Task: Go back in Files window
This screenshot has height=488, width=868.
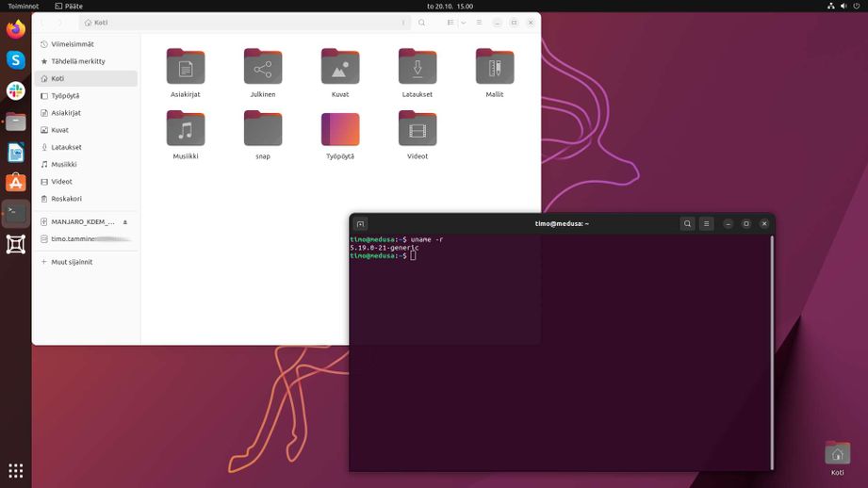Action: 43,23
